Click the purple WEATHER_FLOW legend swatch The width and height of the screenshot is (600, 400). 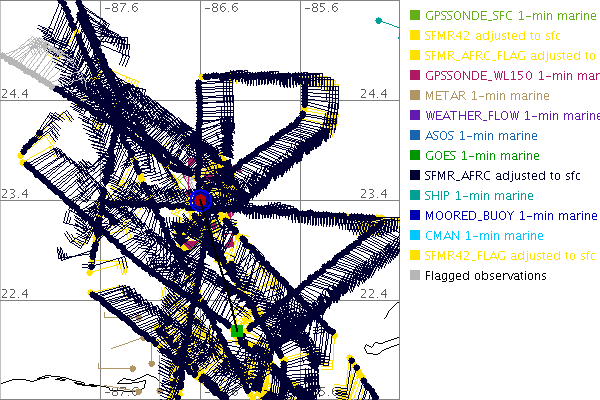(415, 115)
